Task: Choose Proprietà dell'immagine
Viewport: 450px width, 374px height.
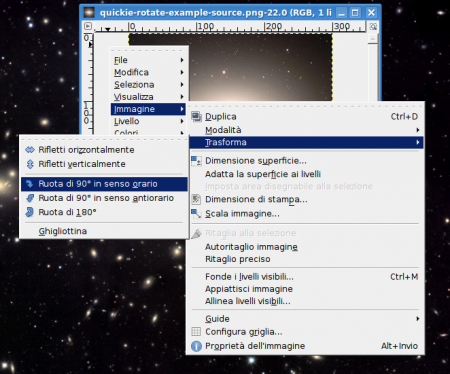Action: click(305, 346)
